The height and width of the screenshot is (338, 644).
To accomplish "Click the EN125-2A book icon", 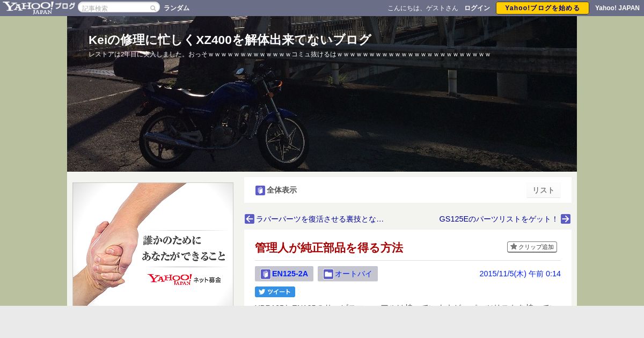I will [266, 274].
